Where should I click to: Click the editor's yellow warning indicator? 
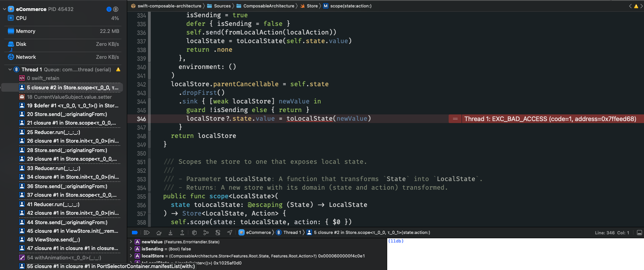[637, 6]
